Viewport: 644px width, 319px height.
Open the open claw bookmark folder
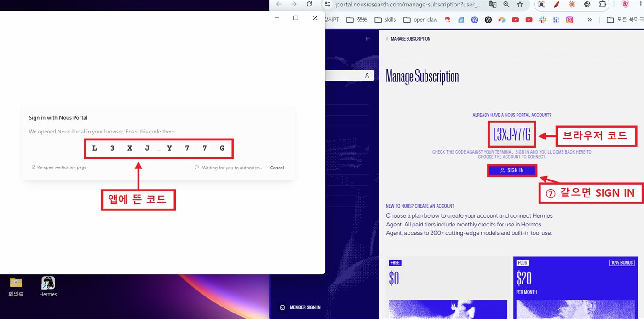click(x=420, y=20)
